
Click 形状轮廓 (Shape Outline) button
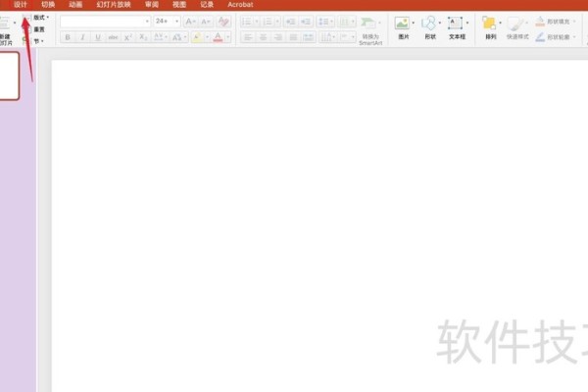coord(555,37)
